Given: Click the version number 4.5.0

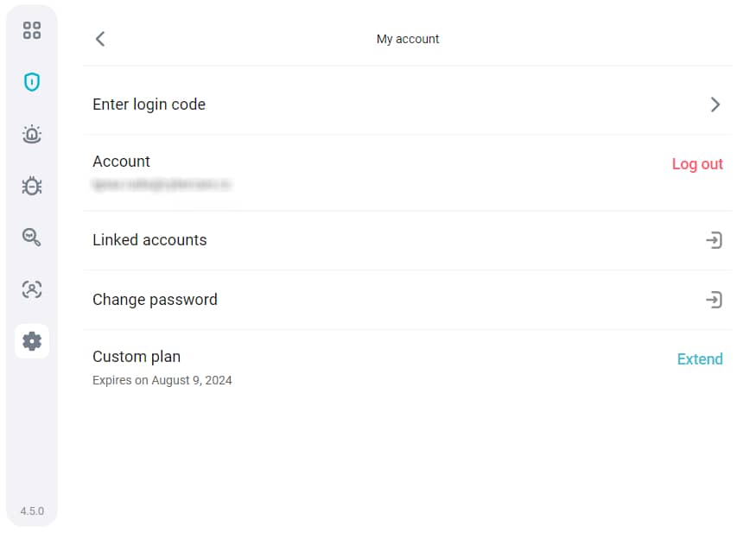Looking at the screenshot, I should point(32,511).
